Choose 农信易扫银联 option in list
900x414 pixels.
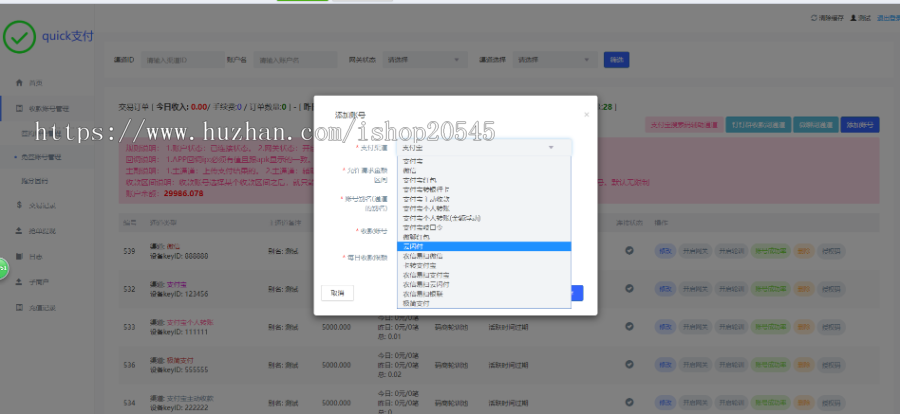click(484, 293)
